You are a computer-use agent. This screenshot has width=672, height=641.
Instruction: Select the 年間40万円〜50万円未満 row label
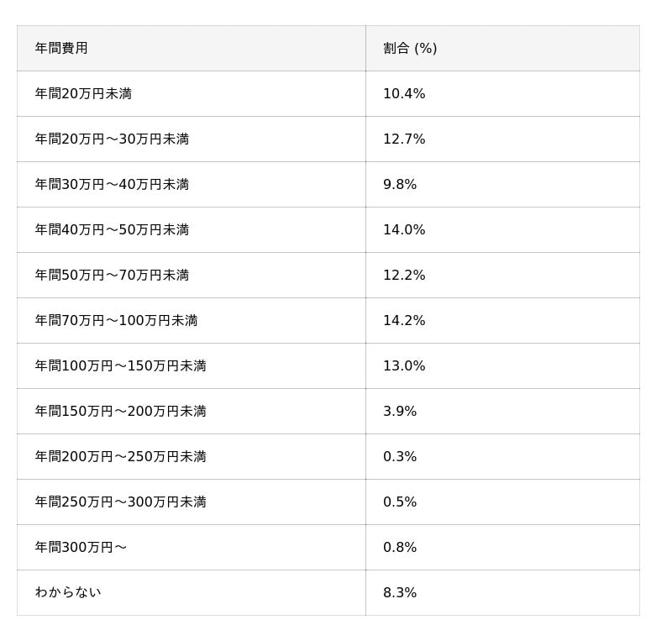tap(112, 230)
